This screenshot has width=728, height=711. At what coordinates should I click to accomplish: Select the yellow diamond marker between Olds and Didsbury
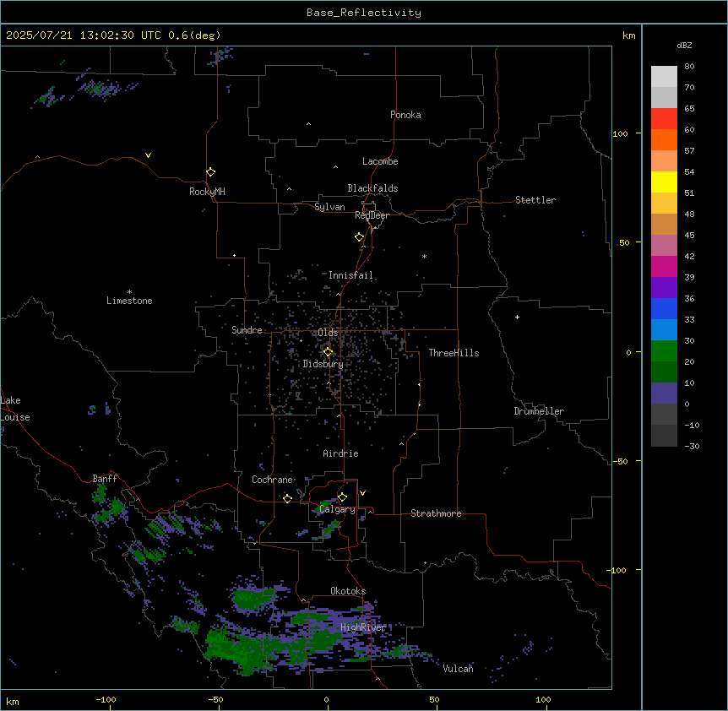tap(328, 352)
